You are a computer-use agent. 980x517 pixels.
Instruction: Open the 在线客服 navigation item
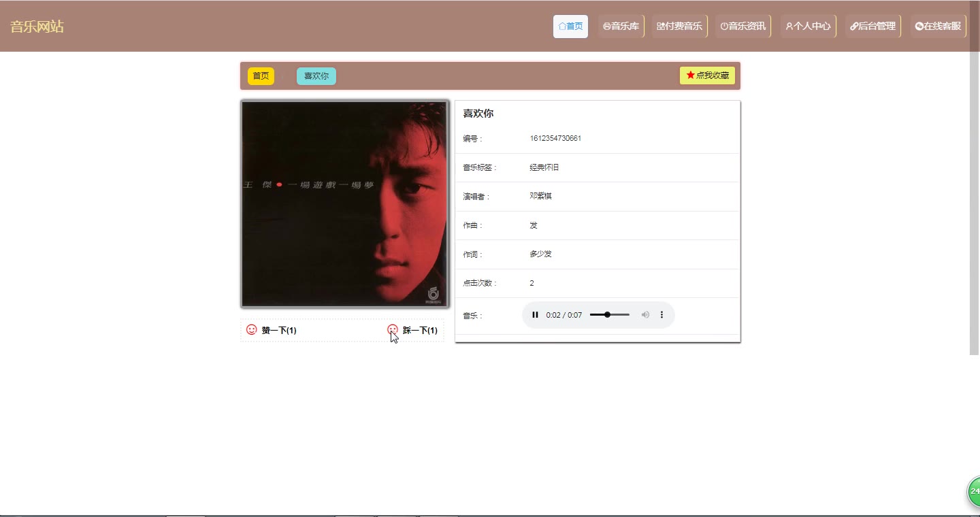938,27
